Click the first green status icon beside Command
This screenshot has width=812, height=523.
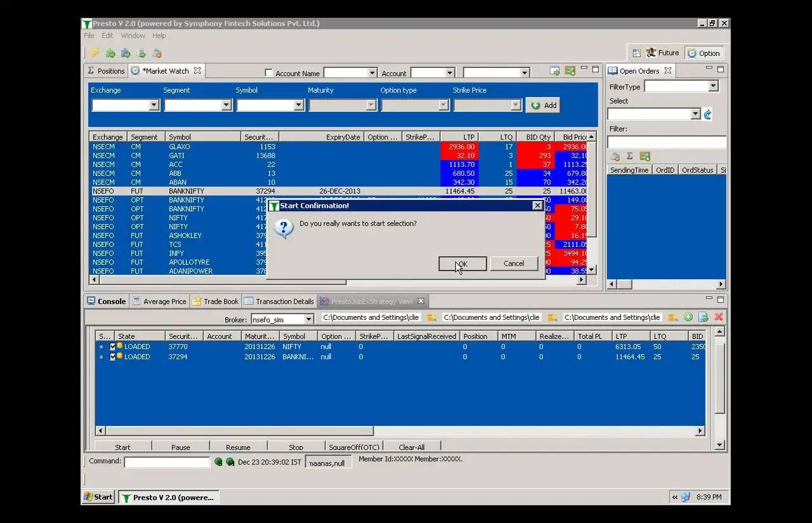pyautogui.click(x=218, y=462)
